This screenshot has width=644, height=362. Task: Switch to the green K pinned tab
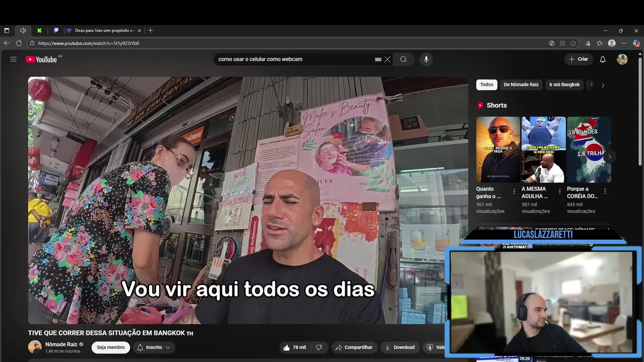[x=39, y=31]
